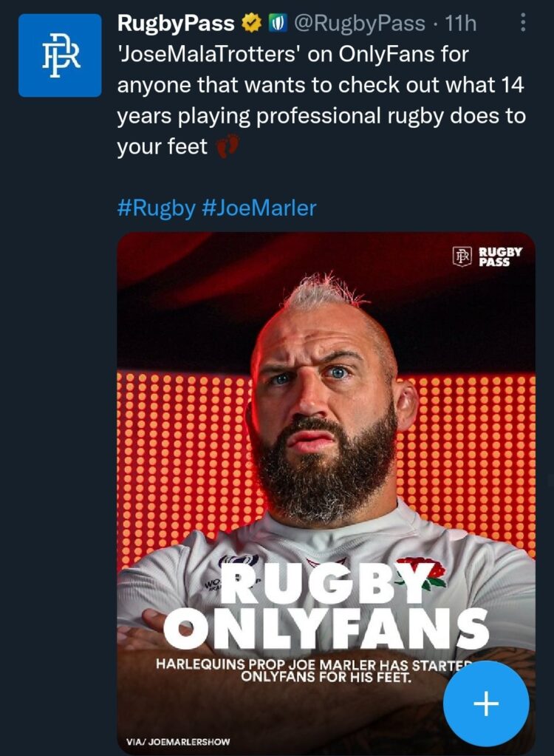
Task: Tap the @RugbyPass handle
Action: click(x=360, y=24)
